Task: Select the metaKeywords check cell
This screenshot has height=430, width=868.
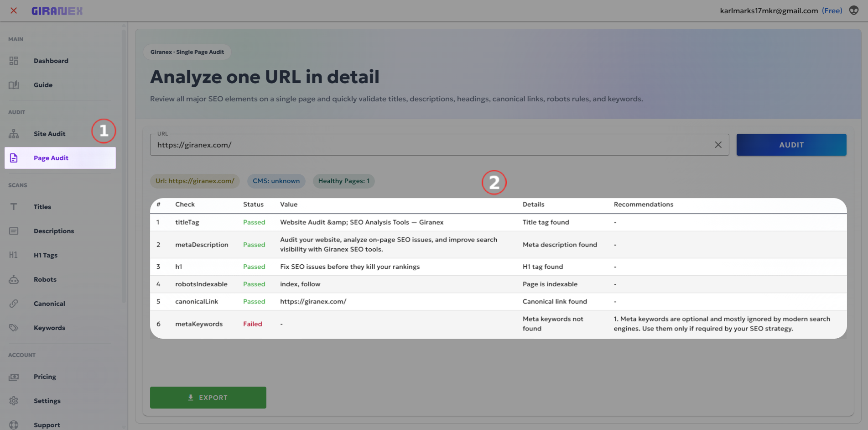Action: 199,324
